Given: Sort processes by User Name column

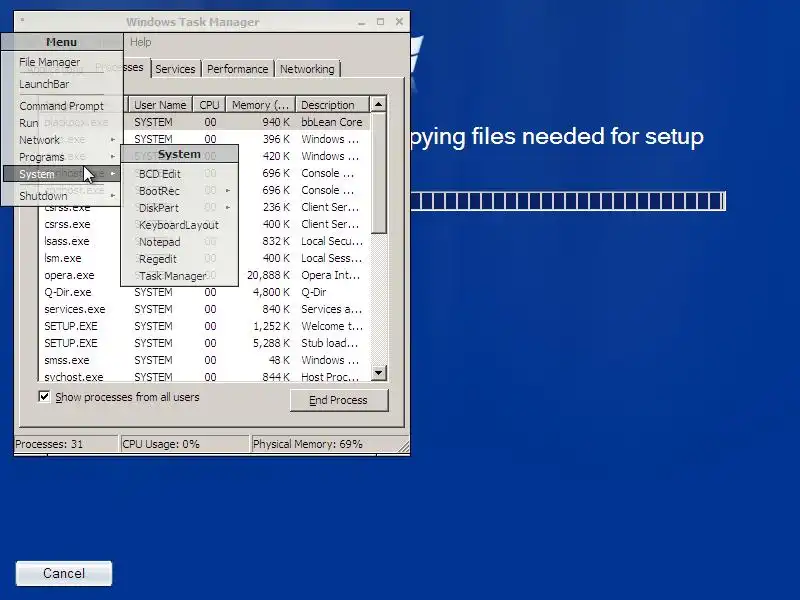Looking at the screenshot, I should tap(160, 105).
